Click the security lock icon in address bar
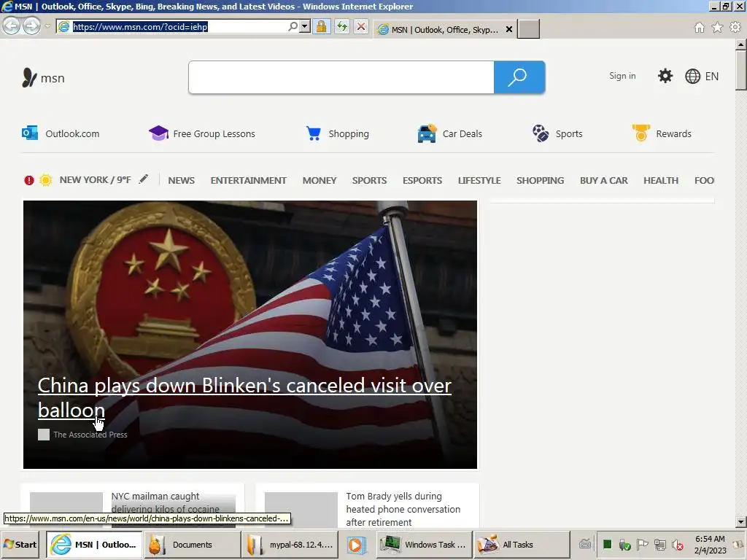 tap(322, 27)
